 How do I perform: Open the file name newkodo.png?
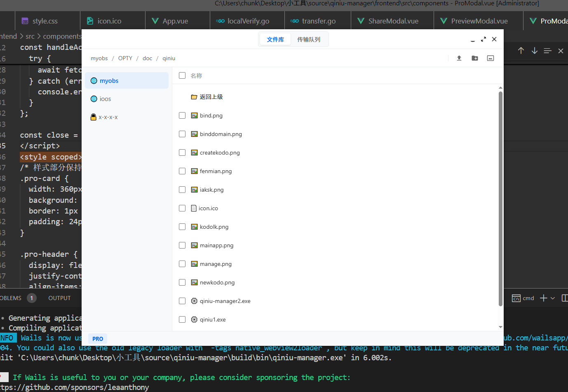pyautogui.click(x=217, y=282)
